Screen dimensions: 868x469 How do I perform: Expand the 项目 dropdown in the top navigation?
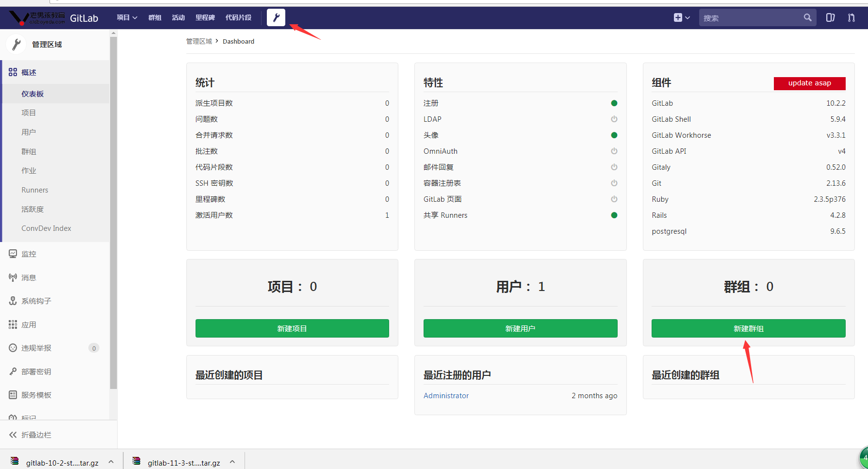[127, 17]
